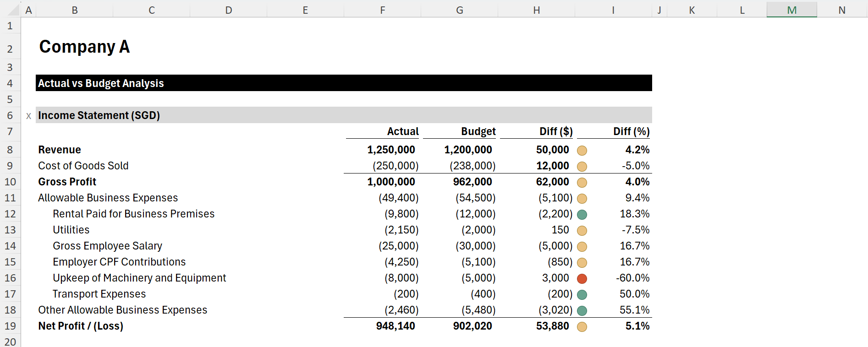868x347 pixels.
Task: Click the yellow indicator in the Utilities row
Action: tap(582, 231)
